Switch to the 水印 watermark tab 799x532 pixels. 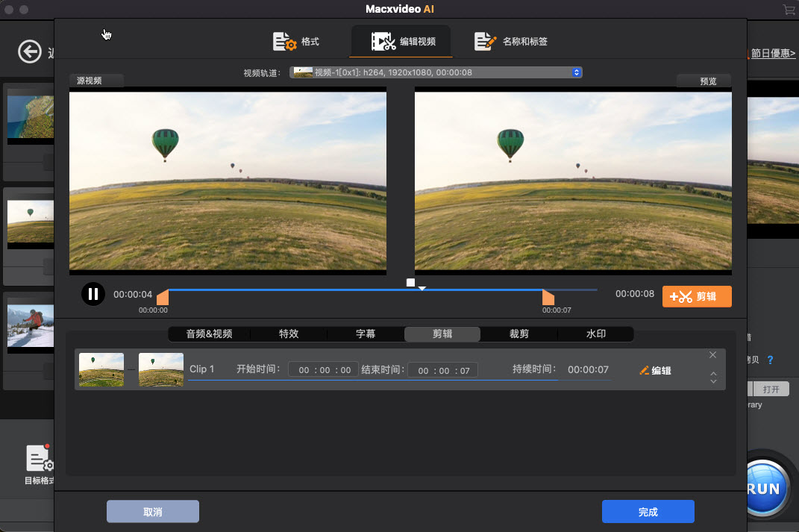596,334
